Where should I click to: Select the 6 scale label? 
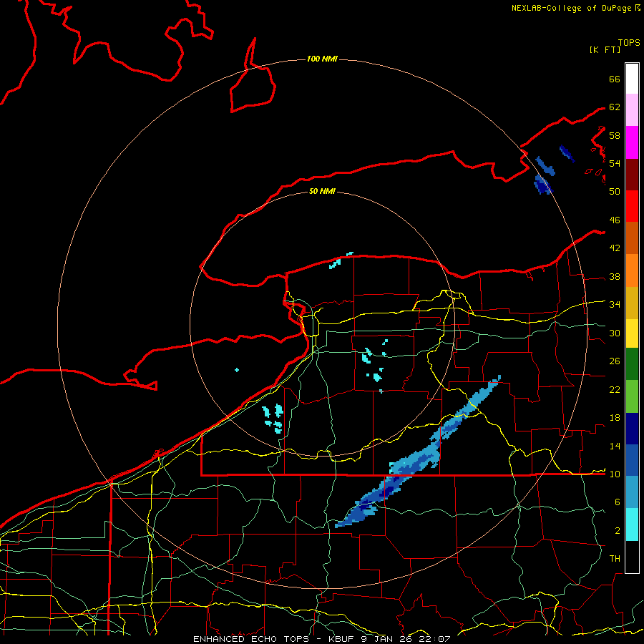[x=618, y=502]
